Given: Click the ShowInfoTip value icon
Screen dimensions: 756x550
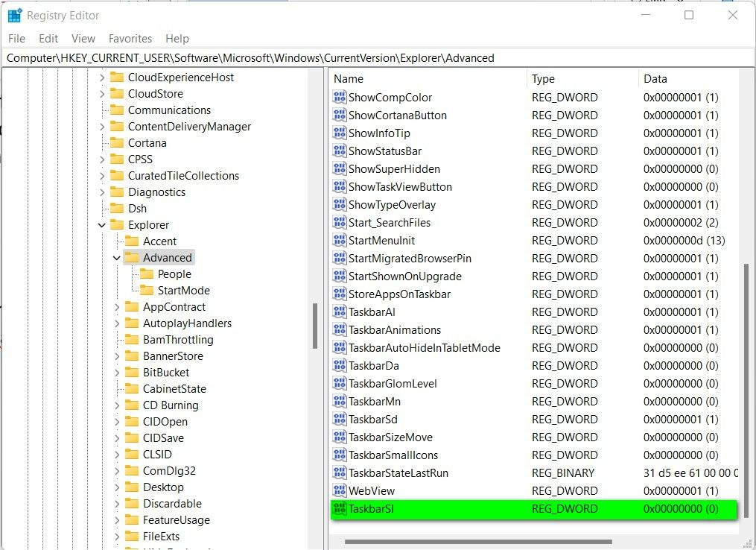Looking at the screenshot, I should [340, 133].
